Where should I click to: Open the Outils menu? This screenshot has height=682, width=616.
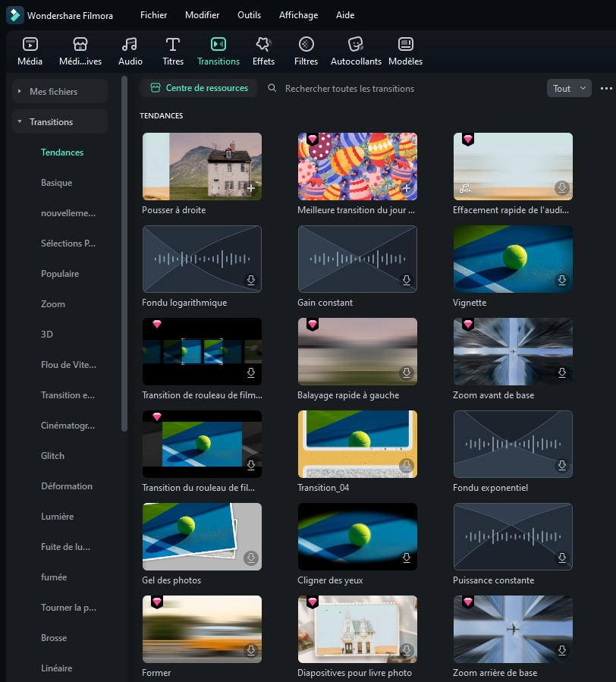[x=250, y=14]
